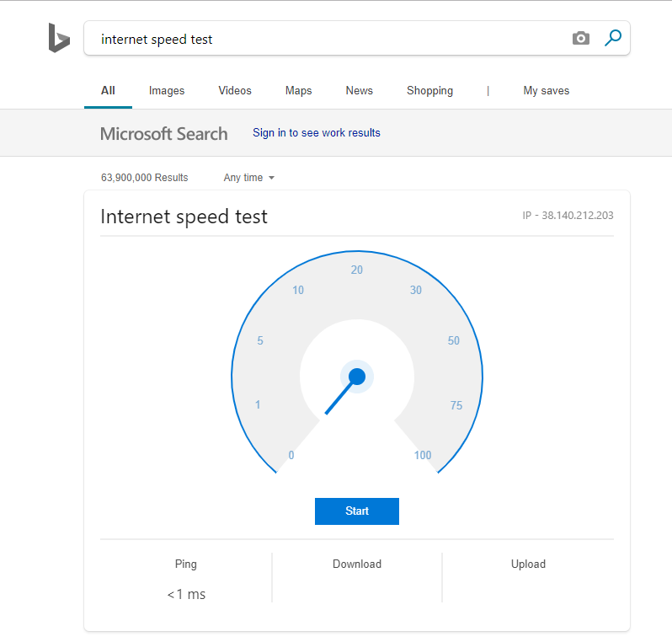Image resolution: width=672 pixels, height=642 pixels.
Task: Click the Bing logo icon
Action: (59, 38)
